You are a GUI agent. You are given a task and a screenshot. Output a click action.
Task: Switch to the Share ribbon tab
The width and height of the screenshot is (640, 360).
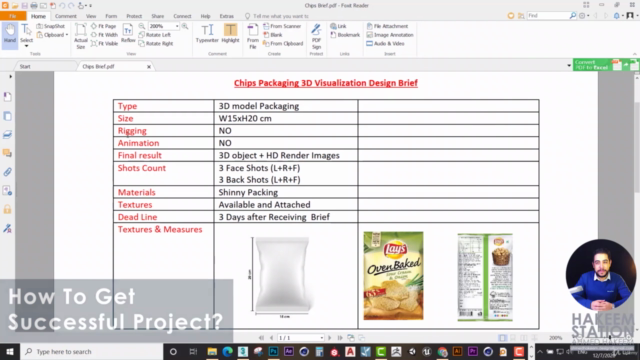[x=158, y=16]
